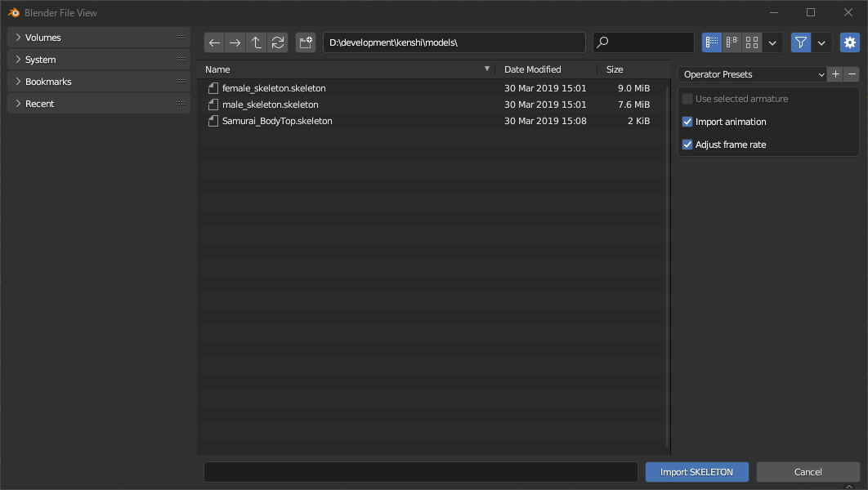The height and width of the screenshot is (490, 868).
Task: Click the directory path field
Action: point(454,42)
